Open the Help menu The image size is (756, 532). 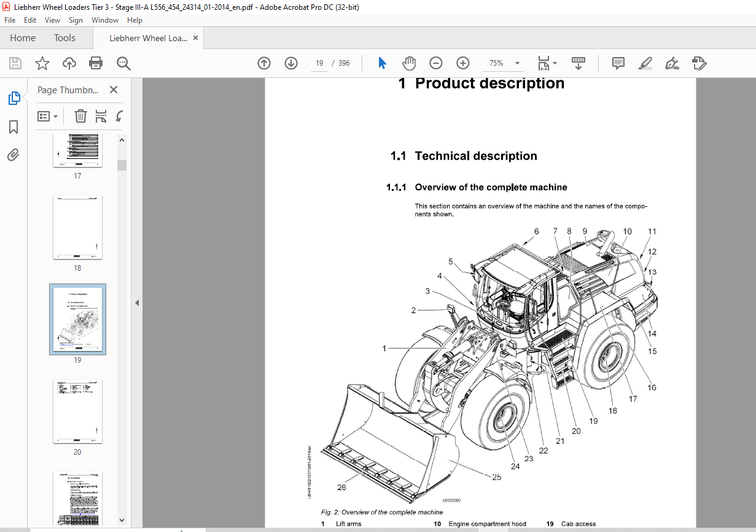click(134, 20)
